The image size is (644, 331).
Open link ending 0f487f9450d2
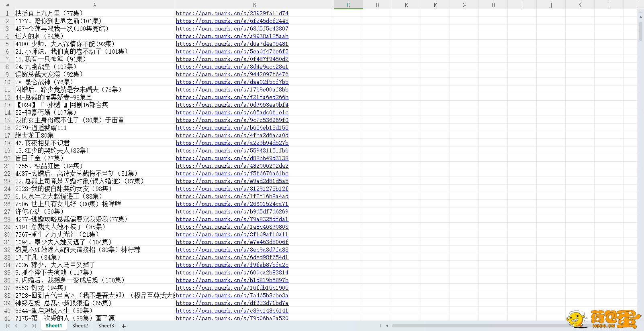click(232, 59)
